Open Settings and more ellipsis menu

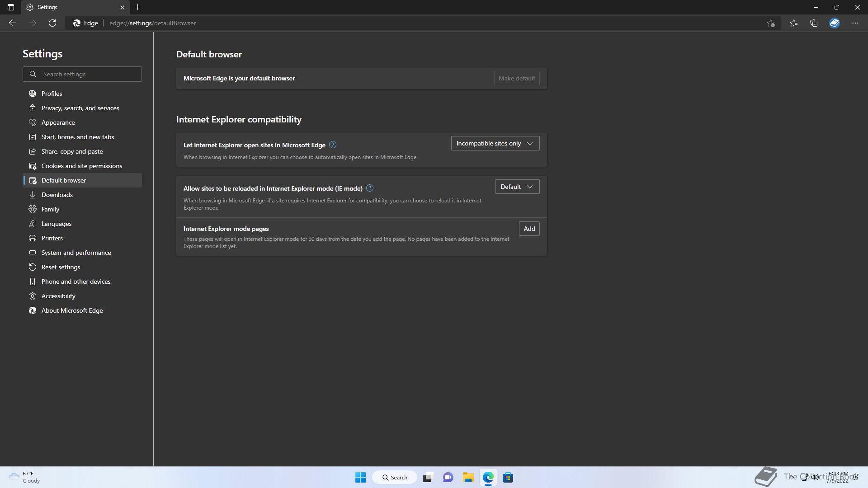(x=855, y=23)
